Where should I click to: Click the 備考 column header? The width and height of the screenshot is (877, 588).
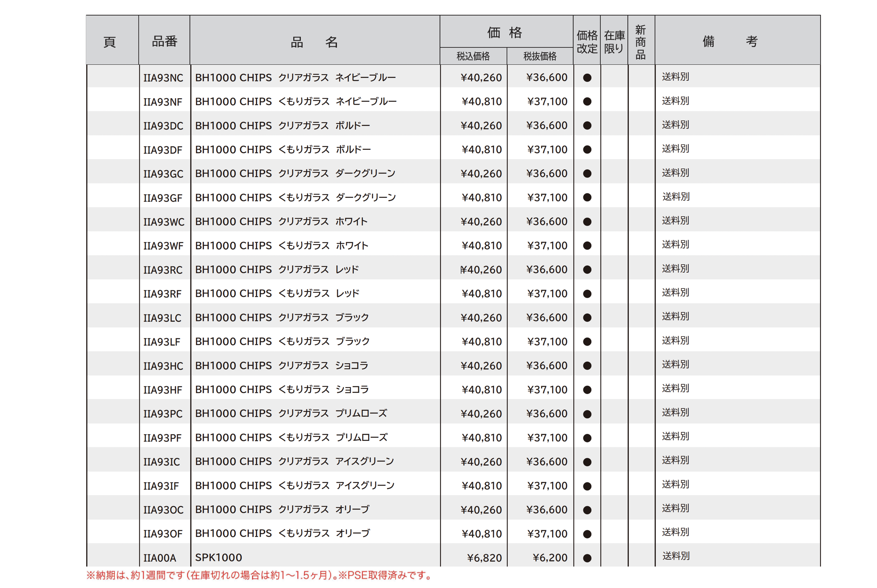[730, 41]
